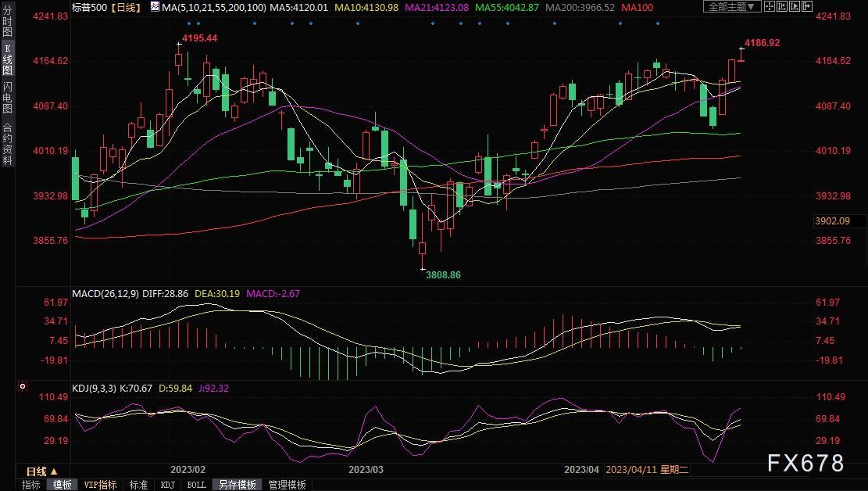The image size is (868, 491).
Task: Switch to 分时图 view
Action: (x=7, y=21)
